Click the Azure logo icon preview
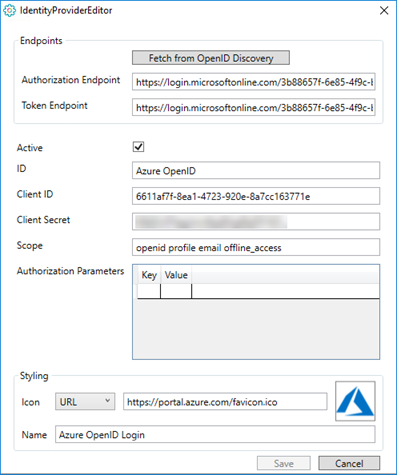This screenshot has width=397, height=475. [355, 401]
